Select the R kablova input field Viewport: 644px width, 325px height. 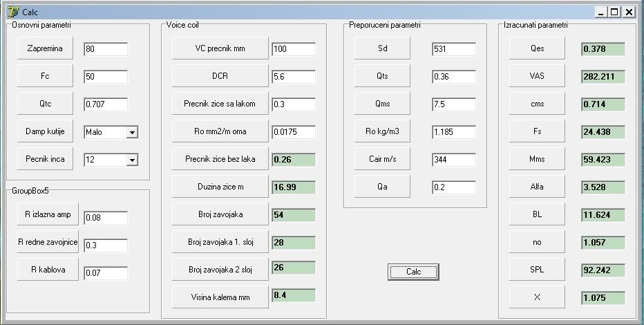106,273
